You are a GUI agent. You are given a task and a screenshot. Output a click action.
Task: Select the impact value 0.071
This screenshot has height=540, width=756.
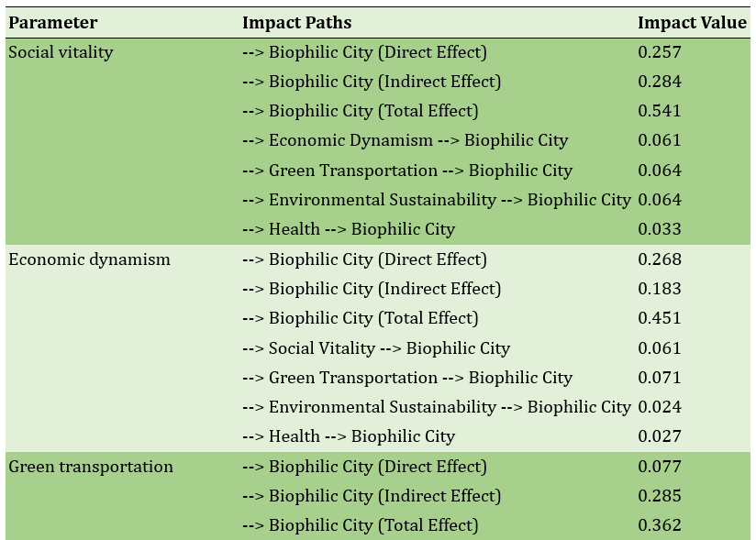pos(660,378)
